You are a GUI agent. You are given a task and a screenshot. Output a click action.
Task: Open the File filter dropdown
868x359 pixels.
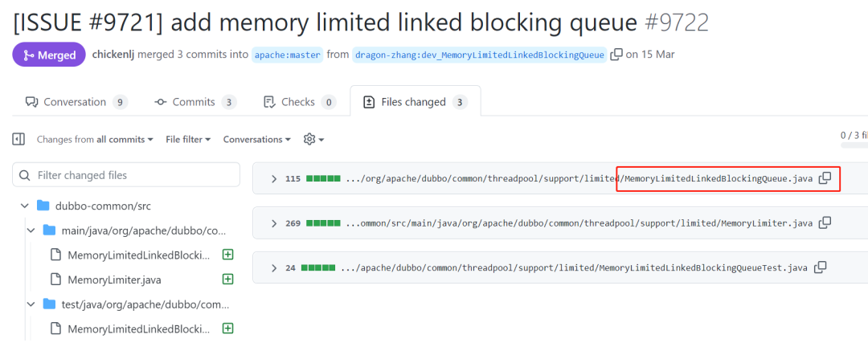pos(188,140)
